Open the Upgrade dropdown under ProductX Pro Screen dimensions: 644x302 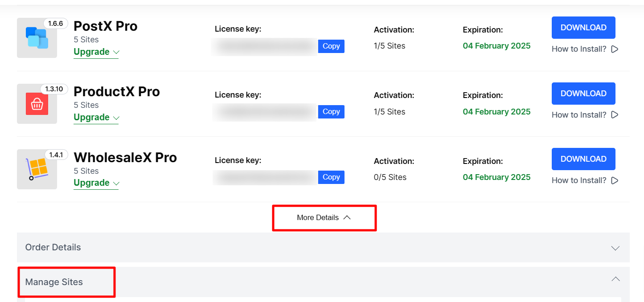[96, 117]
